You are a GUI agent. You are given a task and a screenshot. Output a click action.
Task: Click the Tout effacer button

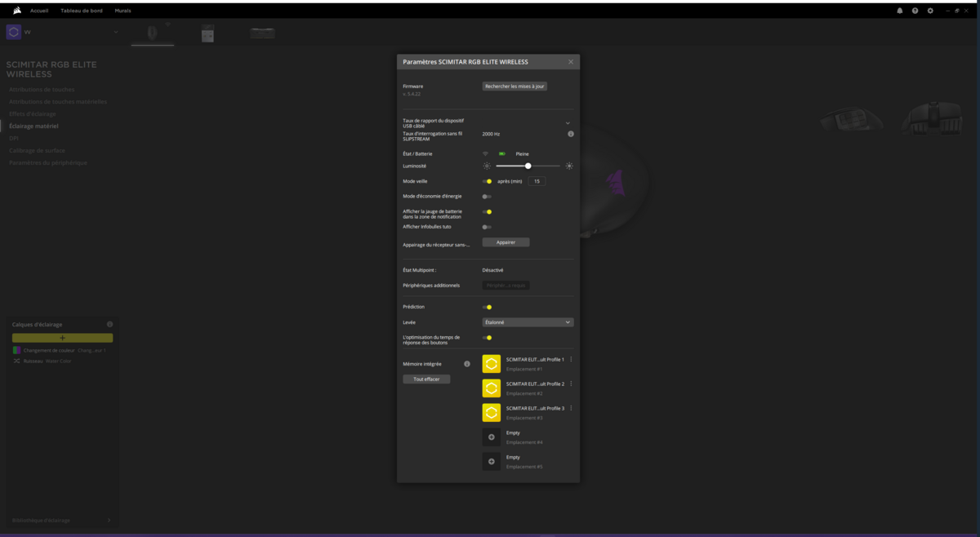click(426, 379)
